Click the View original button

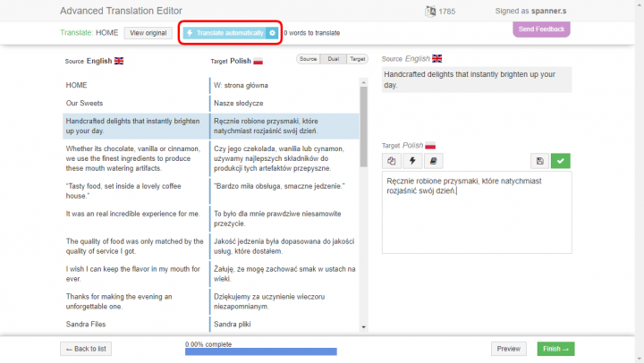pos(148,33)
